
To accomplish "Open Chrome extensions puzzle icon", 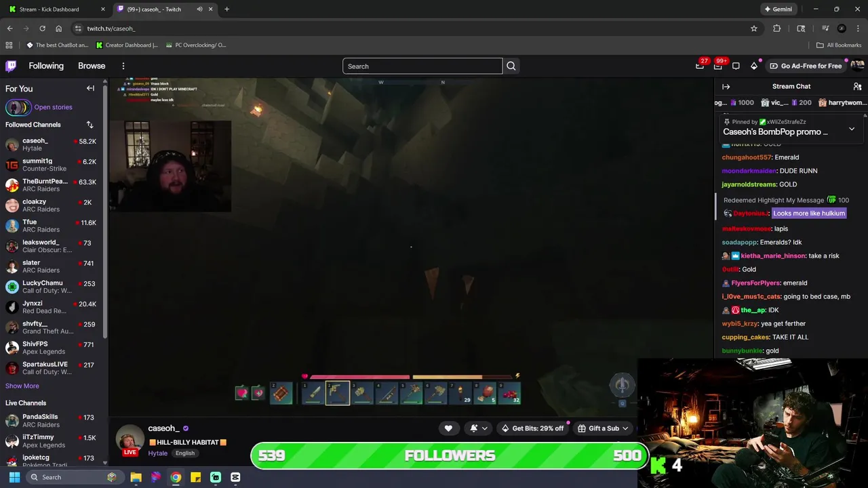I will click(777, 28).
